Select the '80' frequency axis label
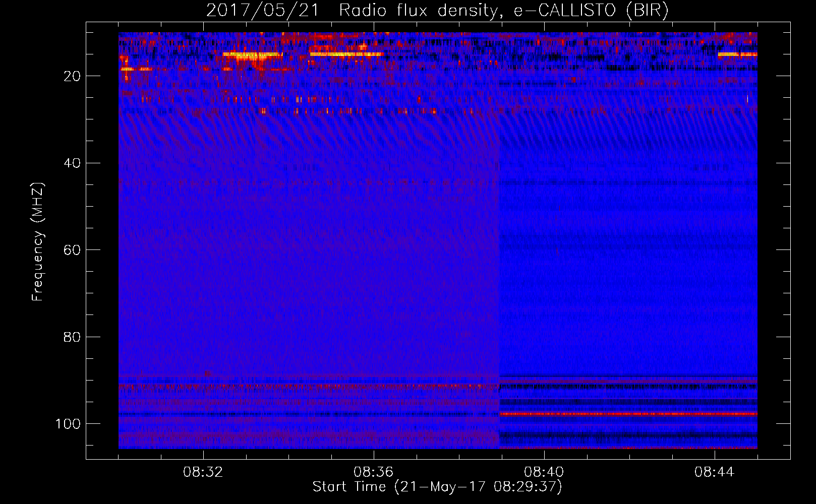 coord(72,337)
